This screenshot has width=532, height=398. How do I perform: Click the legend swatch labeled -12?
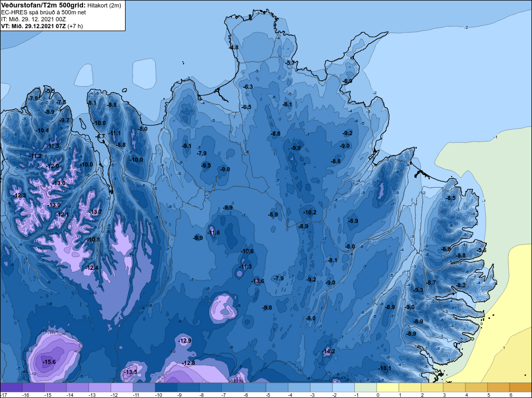[122, 388]
